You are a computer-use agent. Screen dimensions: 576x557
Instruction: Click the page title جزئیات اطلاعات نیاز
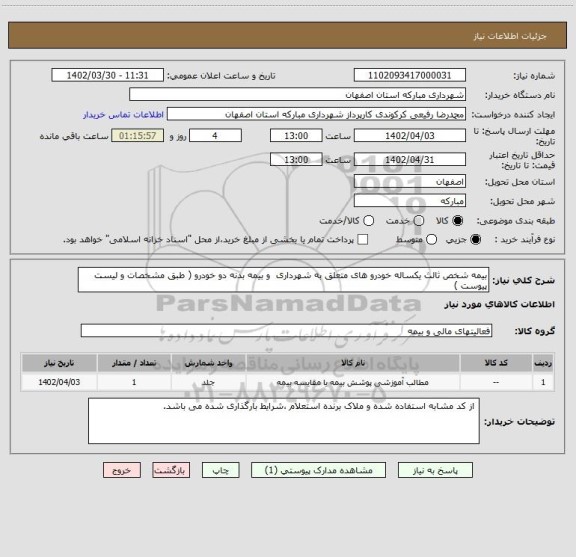click(510, 36)
